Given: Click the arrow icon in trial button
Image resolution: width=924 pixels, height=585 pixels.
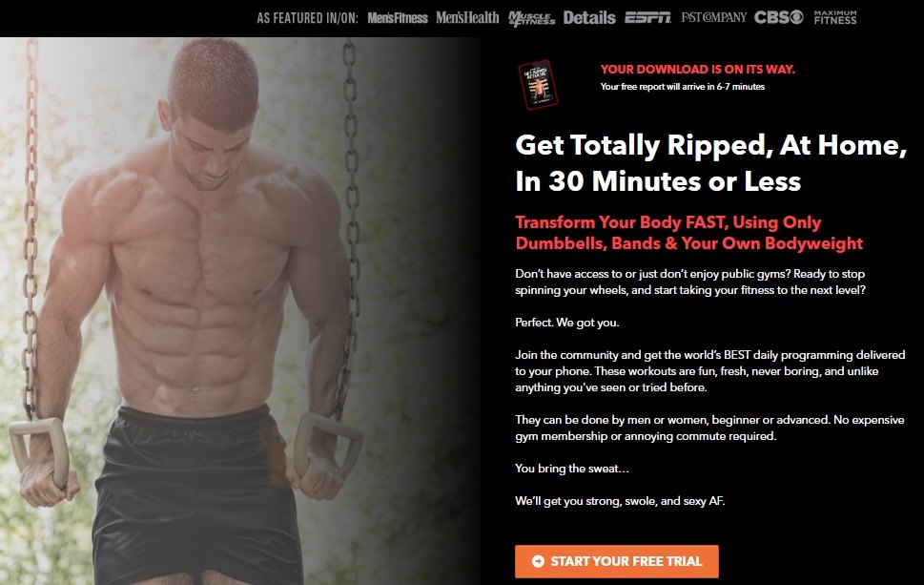Looking at the screenshot, I should tap(538, 561).
